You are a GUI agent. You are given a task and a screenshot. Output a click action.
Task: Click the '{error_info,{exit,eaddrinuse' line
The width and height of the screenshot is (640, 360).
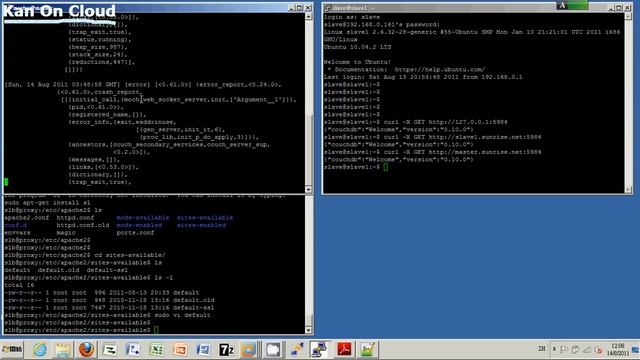122,122
